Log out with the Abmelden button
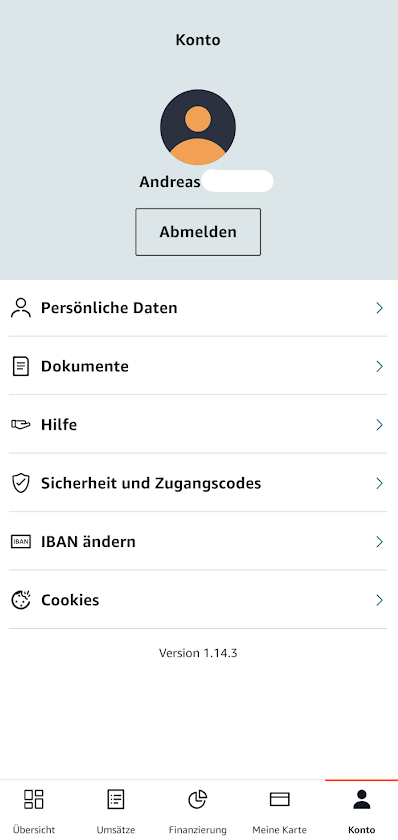This screenshot has height=840, width=398. (198, 232)
